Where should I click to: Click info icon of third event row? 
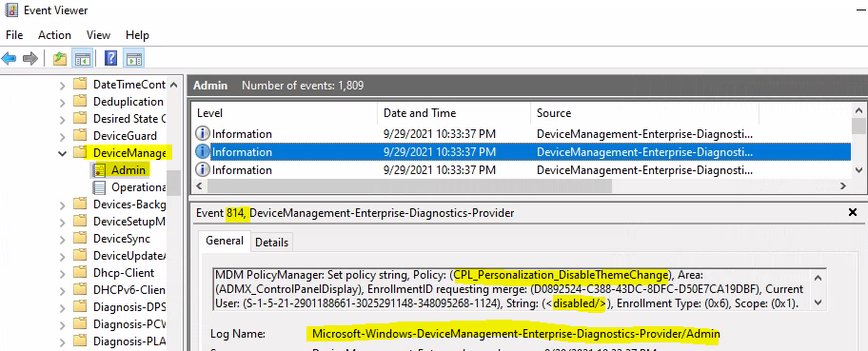(203, 170)
